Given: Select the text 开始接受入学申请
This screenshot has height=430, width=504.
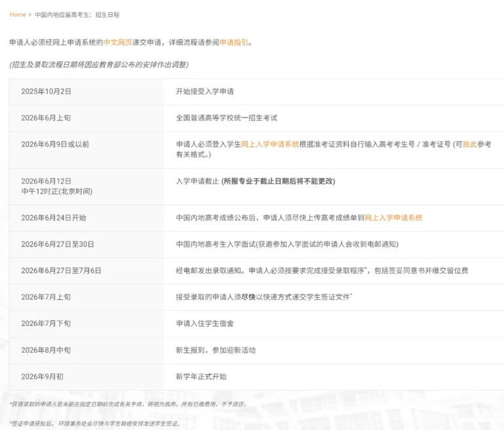Looking at the screenshot, I should (x=205, y=92).
